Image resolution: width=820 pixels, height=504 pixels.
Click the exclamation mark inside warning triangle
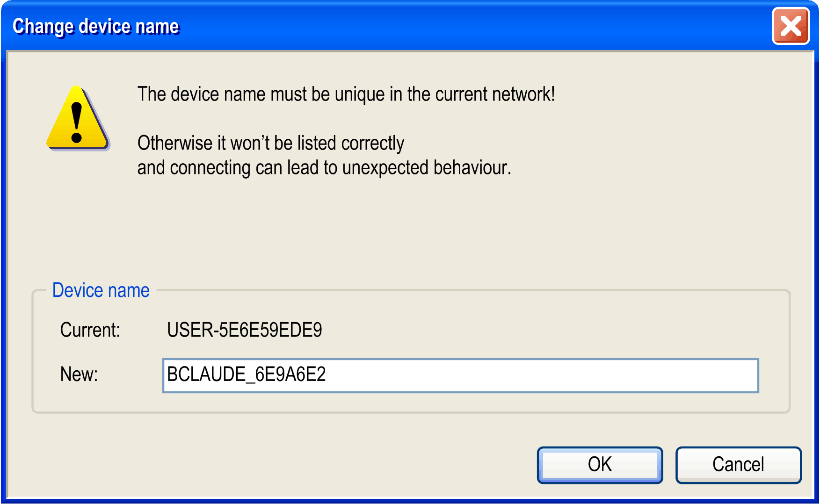click(x=77, y=122)
